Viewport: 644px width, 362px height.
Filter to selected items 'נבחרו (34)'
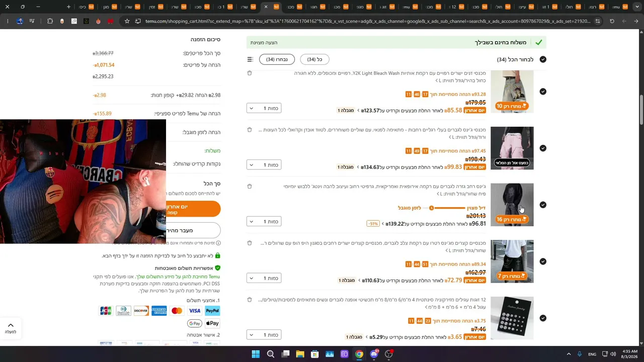[x=277, y=59]
